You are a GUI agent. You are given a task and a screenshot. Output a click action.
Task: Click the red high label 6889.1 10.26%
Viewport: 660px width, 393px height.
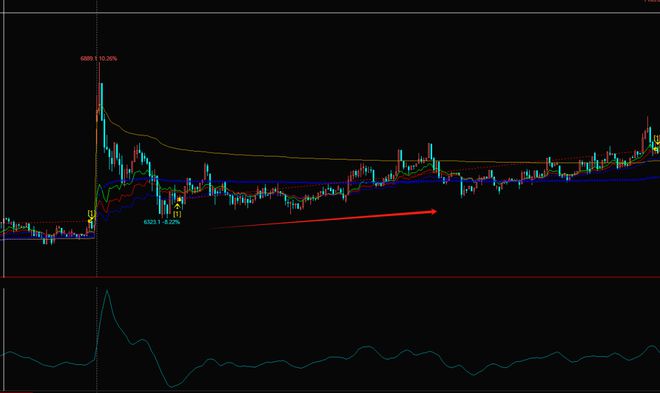pyautogui.click(x=99, y=58)
